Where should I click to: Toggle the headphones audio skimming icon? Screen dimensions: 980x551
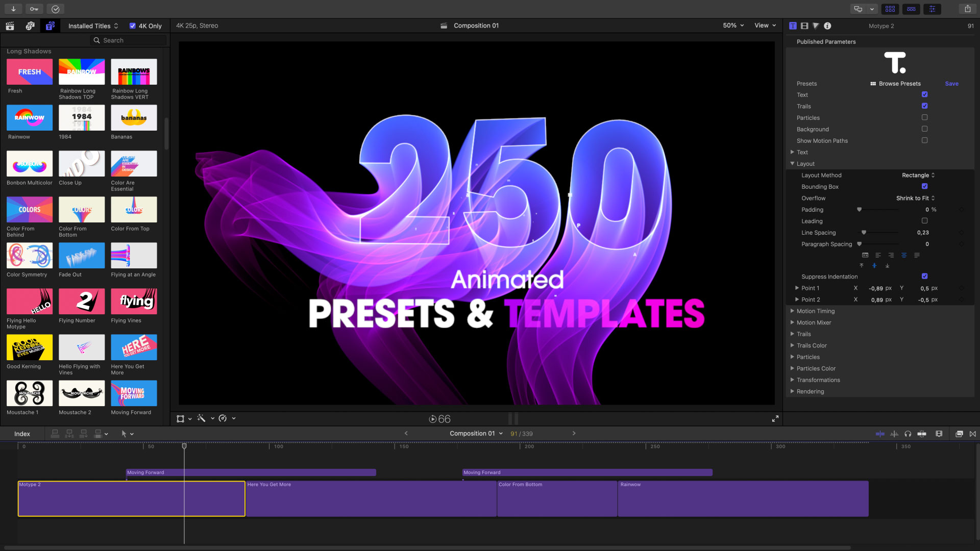tap(908, 434)
